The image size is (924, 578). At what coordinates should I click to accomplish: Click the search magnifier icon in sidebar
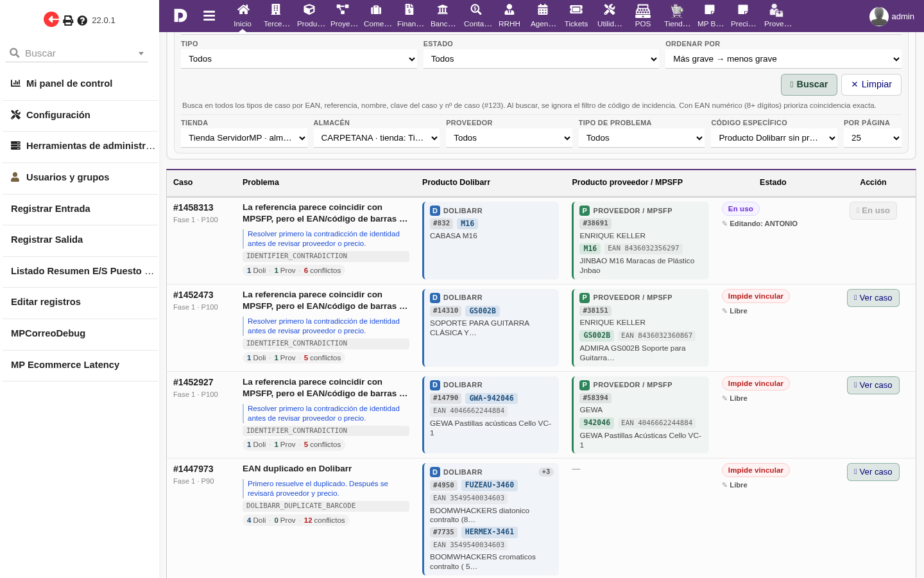point(15,53)
